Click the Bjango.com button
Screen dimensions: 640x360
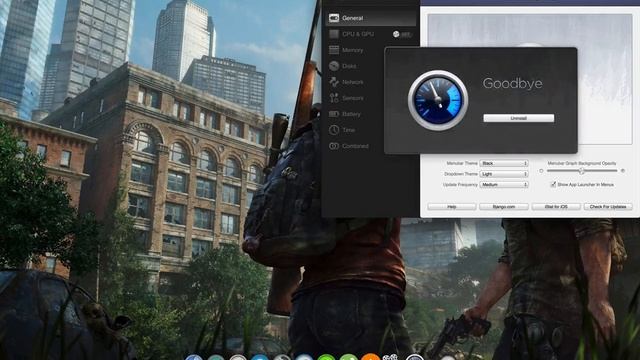[x=504, y=207]
